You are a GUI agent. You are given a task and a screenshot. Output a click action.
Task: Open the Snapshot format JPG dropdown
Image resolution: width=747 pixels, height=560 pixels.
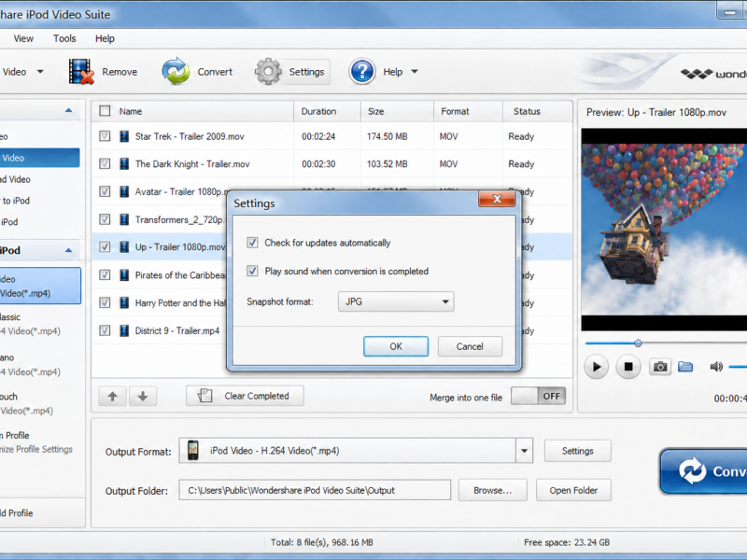[396, 301]
